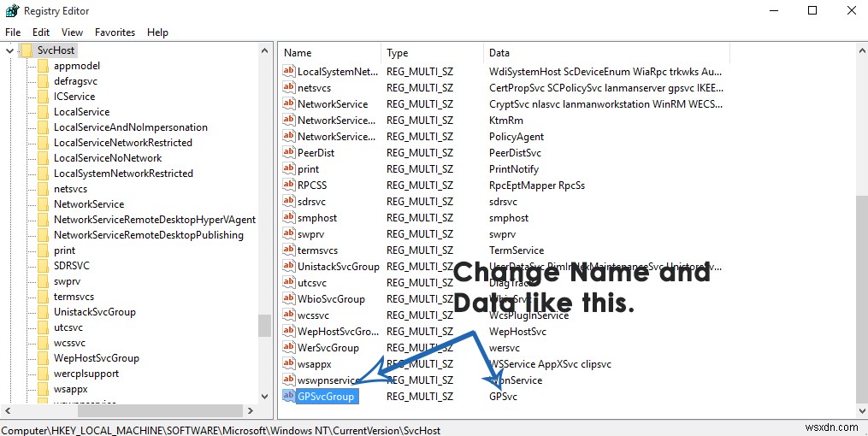Click the swprv folder icon in tree
868x436 pixels.
[x=43, y=281]
